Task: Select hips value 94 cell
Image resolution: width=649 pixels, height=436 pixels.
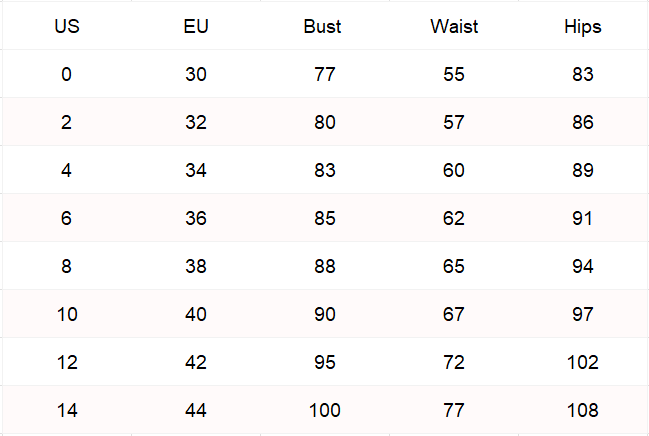Action: click(x=583, y=266)
